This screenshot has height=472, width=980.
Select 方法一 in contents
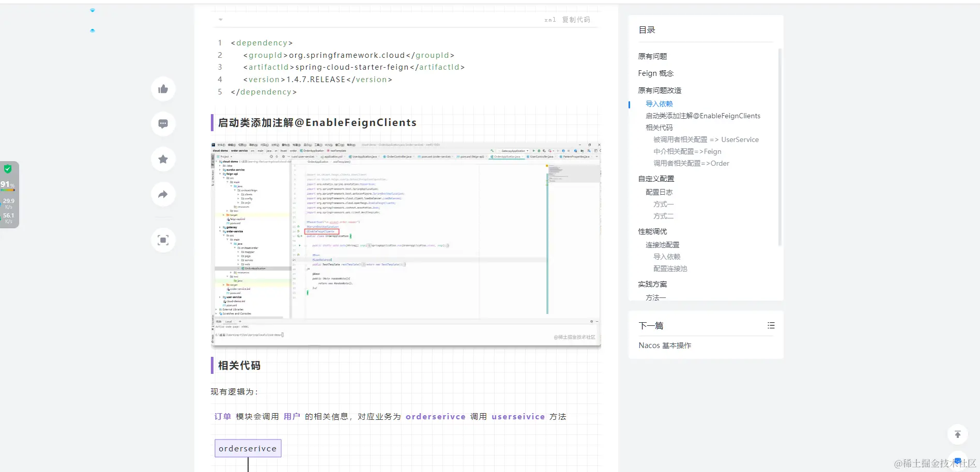(x=656, y=297)
